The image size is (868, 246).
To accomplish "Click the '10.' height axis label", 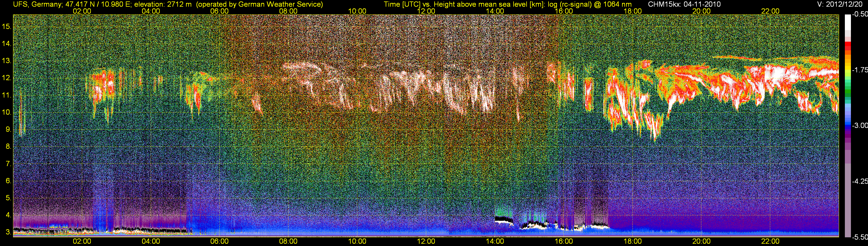I will point(7,112).
